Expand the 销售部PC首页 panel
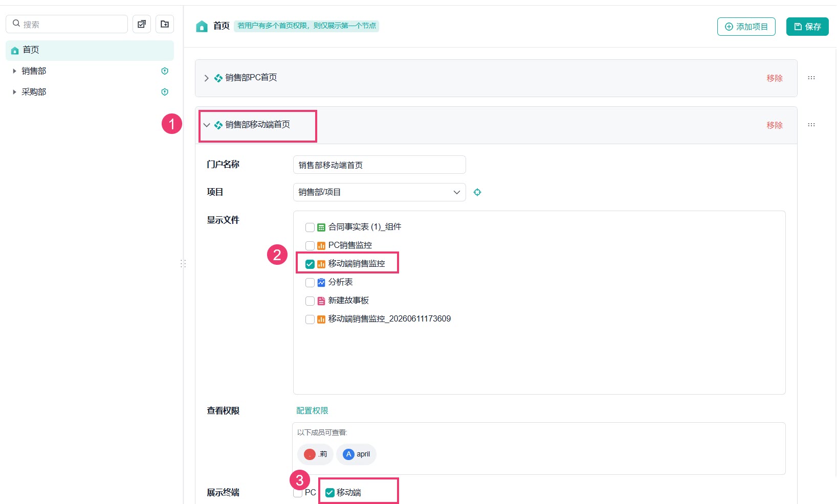 coord(206,78)
